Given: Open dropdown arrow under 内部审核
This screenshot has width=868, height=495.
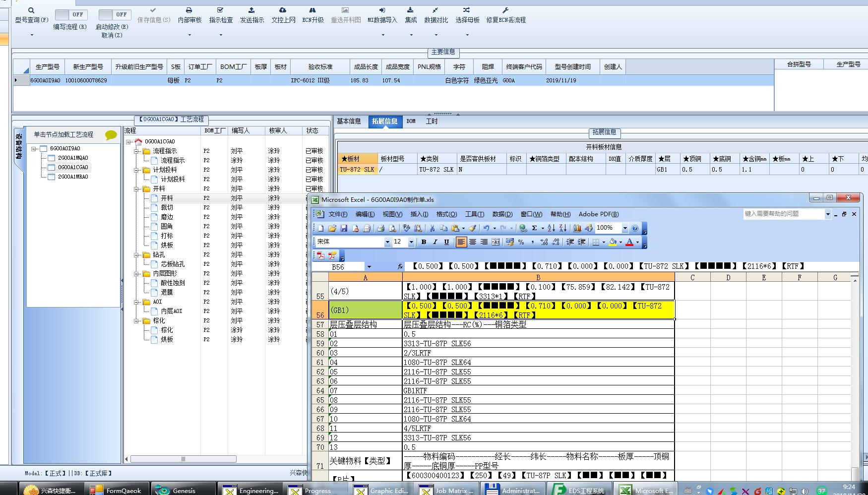Looking at the screenshot, I should pyautogui.click(x=189, y=35).
